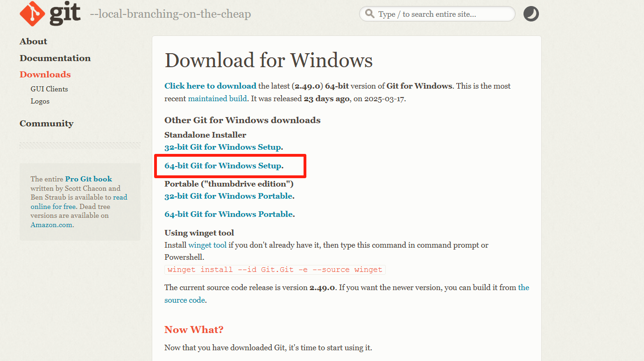This screenshot has width=644, height=361.
Task: Download 64-bit Git for Windows Portable
Action: (x=229, y=214)
